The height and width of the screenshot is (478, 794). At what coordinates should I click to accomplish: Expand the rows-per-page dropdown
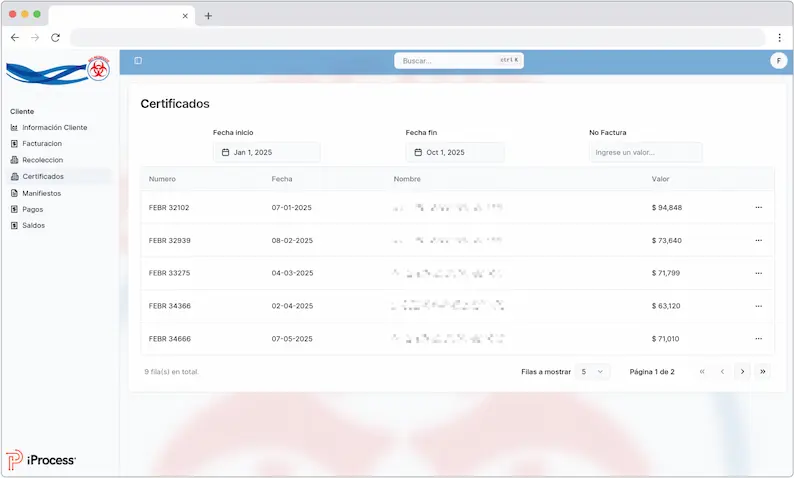(x=592, y=372)
